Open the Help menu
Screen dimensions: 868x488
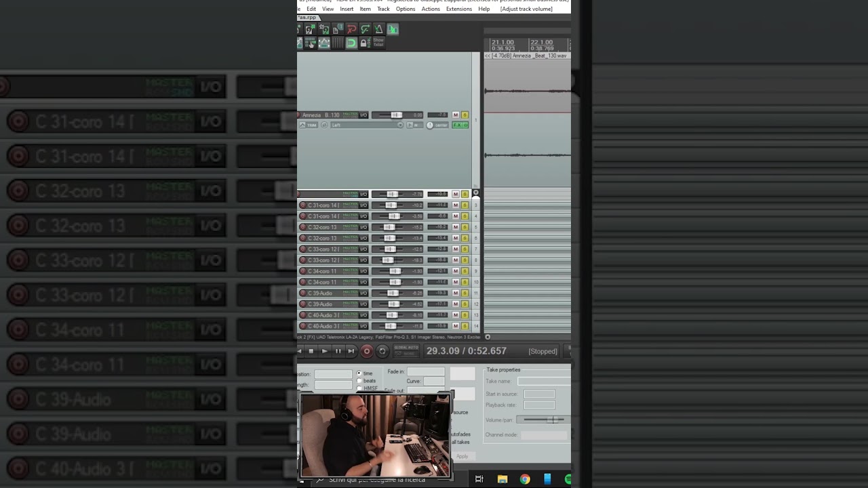pos(484,9)
